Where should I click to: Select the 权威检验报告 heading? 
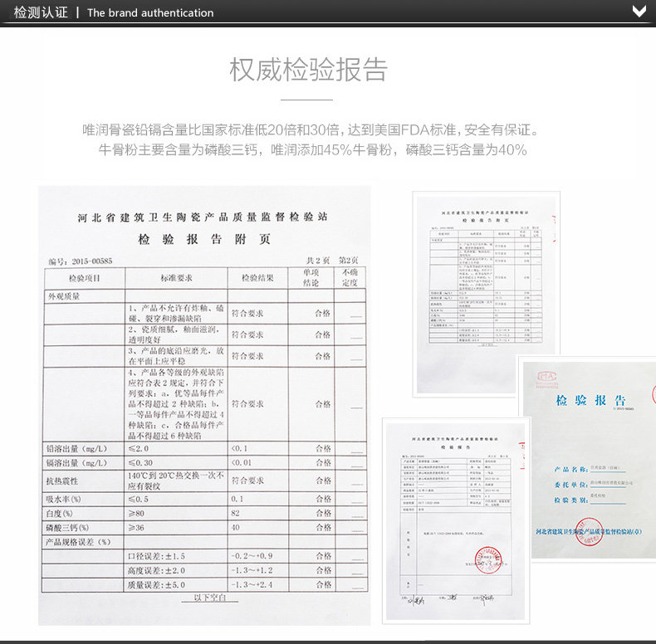point(308,70)
